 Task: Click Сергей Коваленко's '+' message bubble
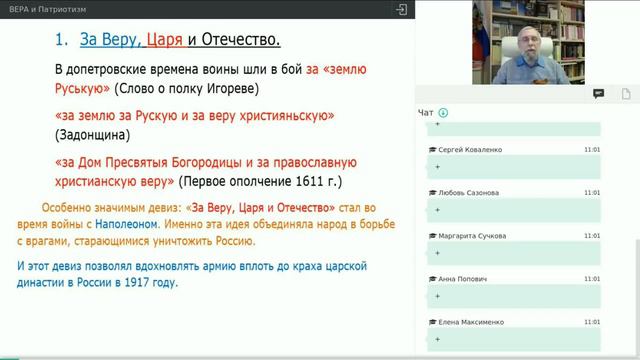coord(513,167)
